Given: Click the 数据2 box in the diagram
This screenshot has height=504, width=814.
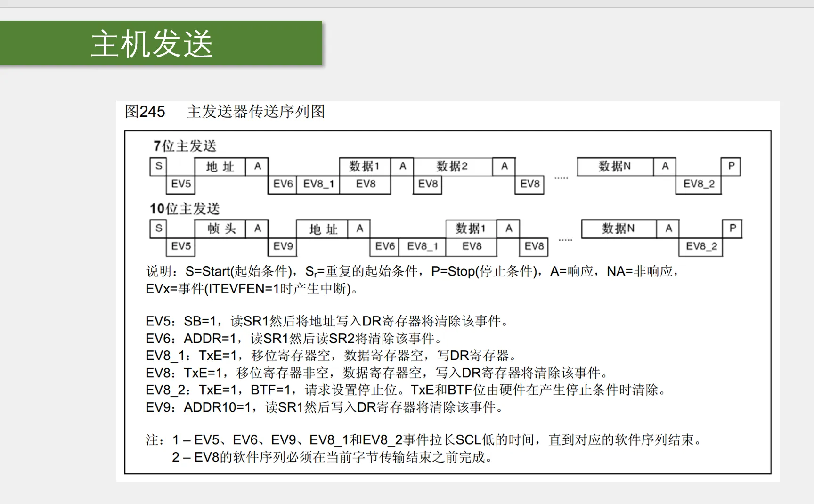Looking at the screenshot, I should [x=453, y=166].
